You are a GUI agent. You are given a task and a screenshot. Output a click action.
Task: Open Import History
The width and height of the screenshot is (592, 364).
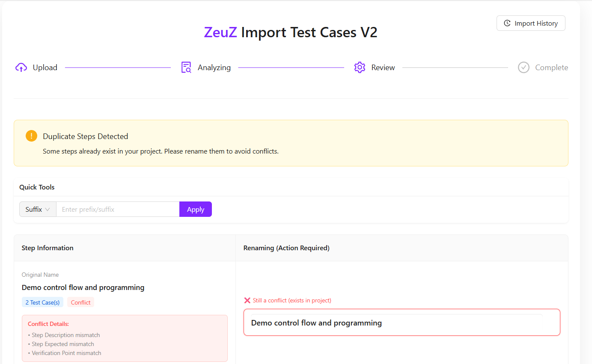tap(531, 24)
